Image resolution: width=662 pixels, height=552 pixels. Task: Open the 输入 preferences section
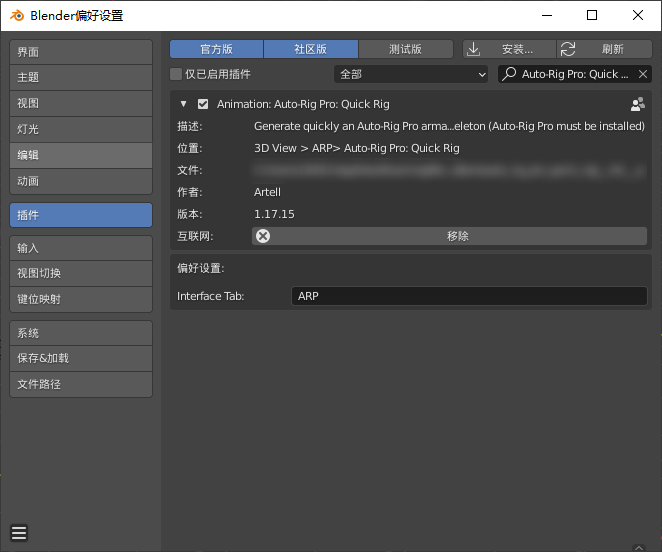coord(81,248)
